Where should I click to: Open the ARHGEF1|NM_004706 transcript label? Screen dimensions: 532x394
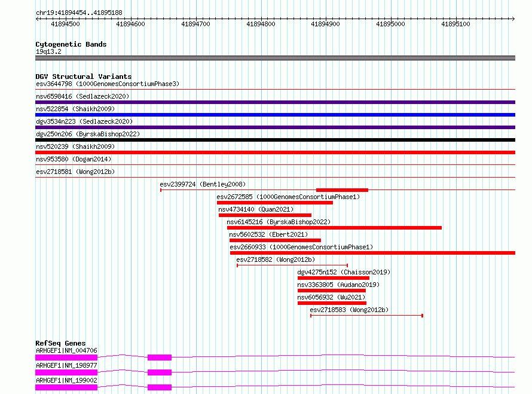[x=66, y=350]
